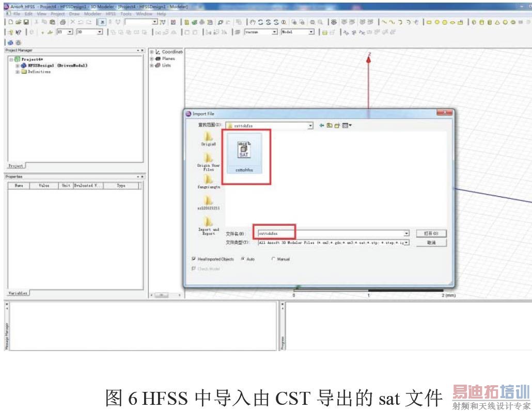
Task: Click the Open project folder icon in toolbar
Action: tap(18, 22)
